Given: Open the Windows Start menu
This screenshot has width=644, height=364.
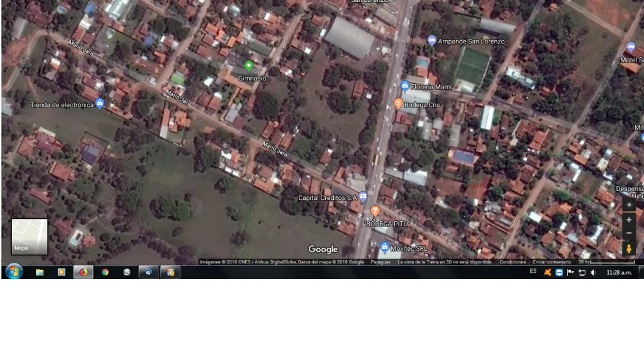Looking at the screenshot, I should coord(14,272).
